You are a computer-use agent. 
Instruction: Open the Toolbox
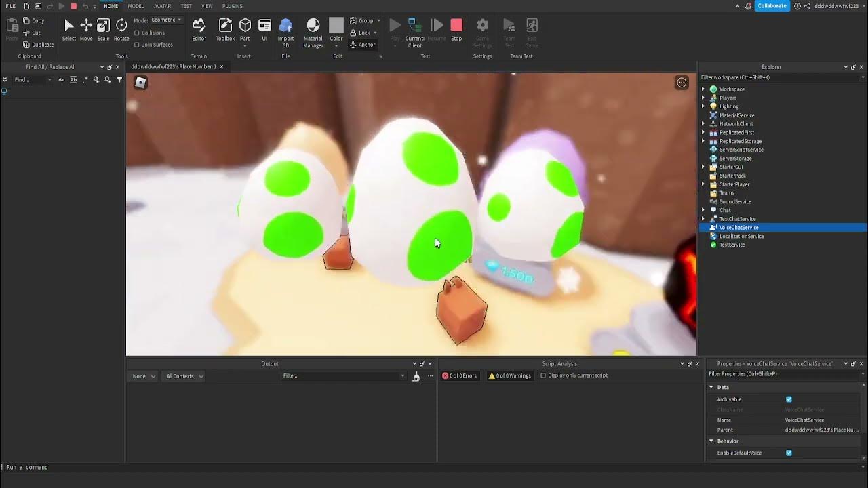coord(225,29)
